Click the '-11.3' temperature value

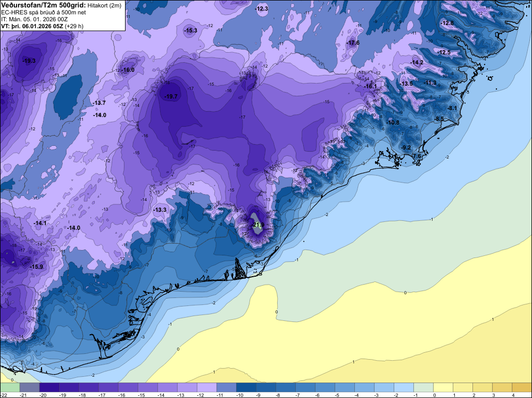click(430, 83)
